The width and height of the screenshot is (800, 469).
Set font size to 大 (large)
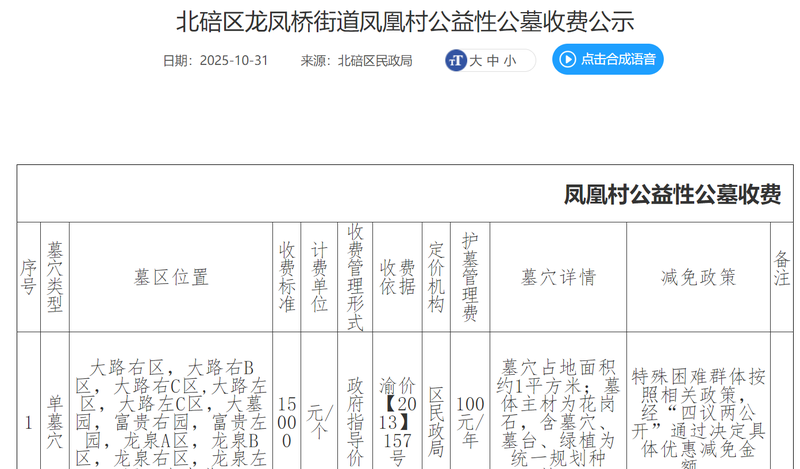coord(476,60)
